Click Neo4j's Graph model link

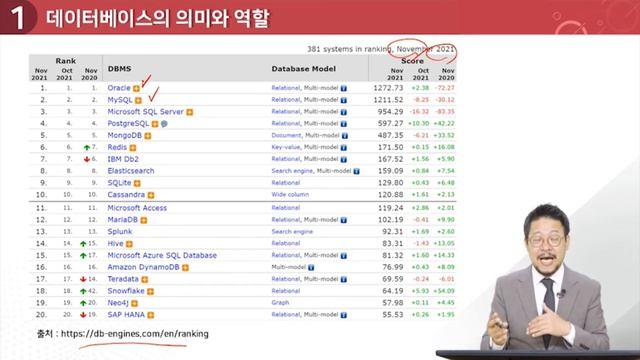coord(280,302)
